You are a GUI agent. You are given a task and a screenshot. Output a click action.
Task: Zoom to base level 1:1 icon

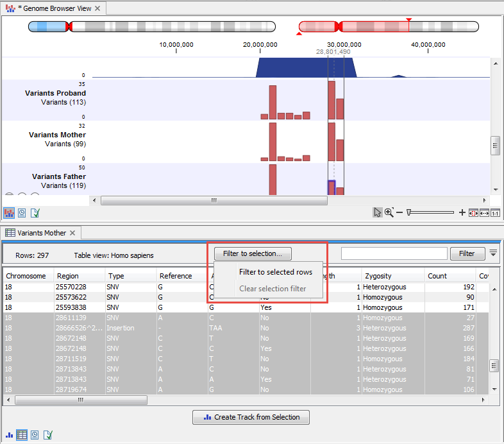[x=495, y=213]
